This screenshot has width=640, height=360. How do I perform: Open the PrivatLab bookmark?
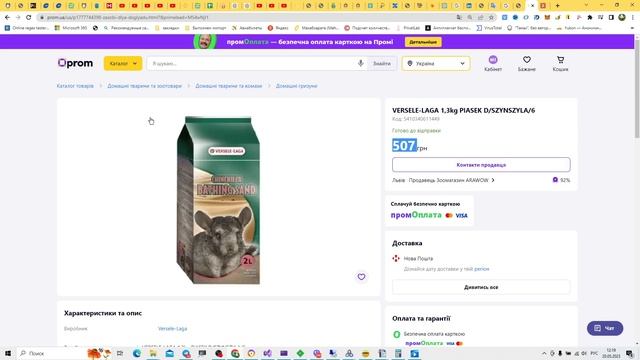coord(408,28)
